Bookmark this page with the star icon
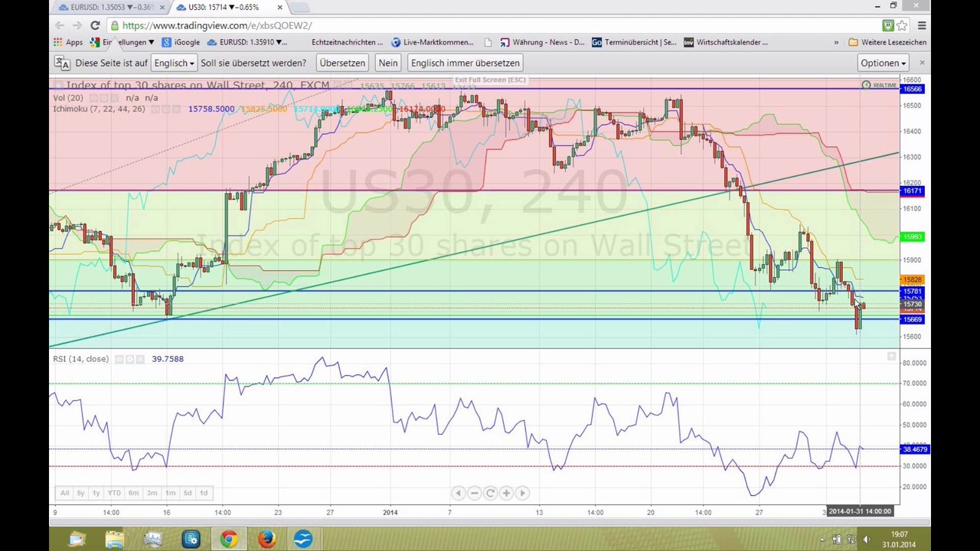The width and height of the screenshot is (980, 551). 902,25
